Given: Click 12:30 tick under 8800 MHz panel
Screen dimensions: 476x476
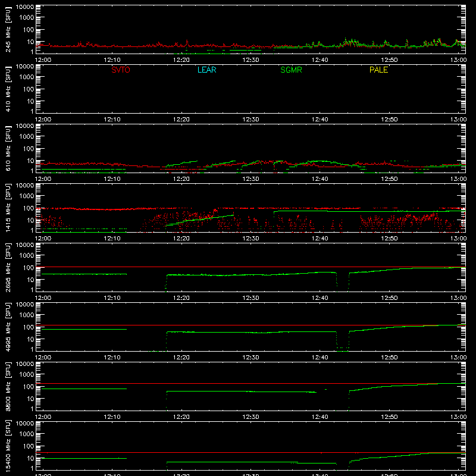Looking at the screenshot, I should coord(250,417).
